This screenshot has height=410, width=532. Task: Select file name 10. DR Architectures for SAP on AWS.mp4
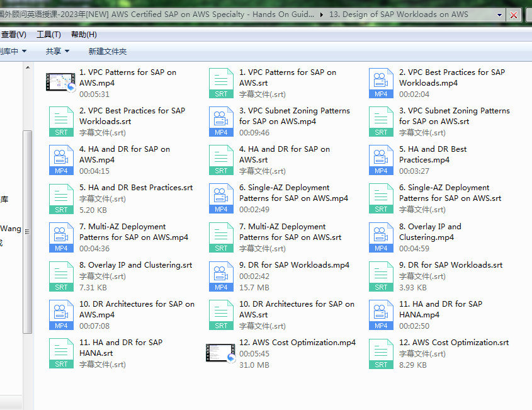coord(137,309)
